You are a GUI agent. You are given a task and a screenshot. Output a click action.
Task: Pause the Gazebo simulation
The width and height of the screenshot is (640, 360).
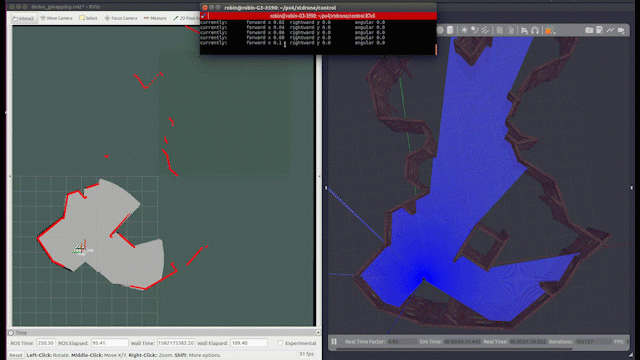click(334, 342)
